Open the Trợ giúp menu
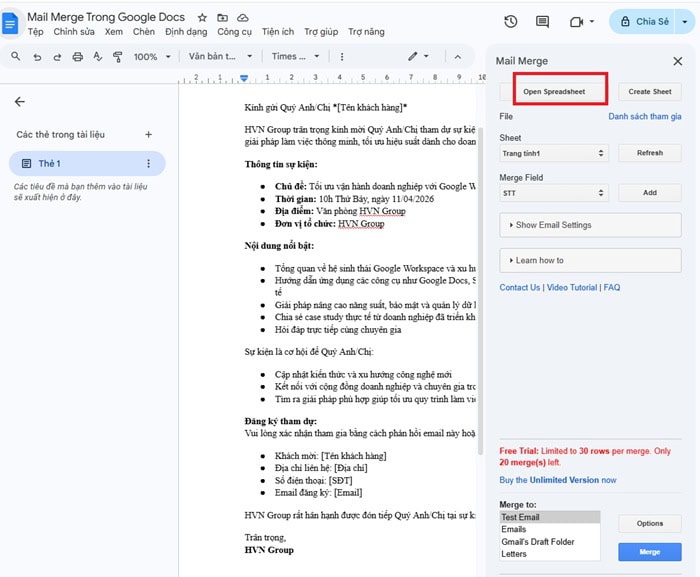 pos(321,32)
